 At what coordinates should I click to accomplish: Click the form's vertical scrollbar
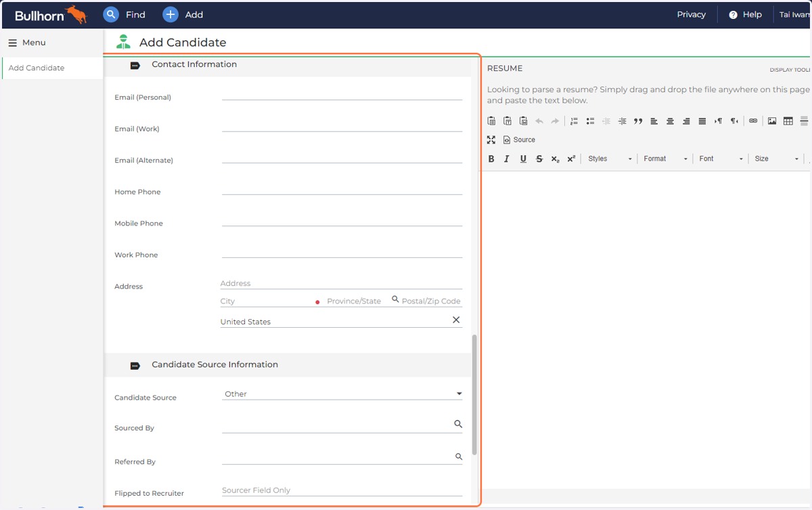[474, 394]
